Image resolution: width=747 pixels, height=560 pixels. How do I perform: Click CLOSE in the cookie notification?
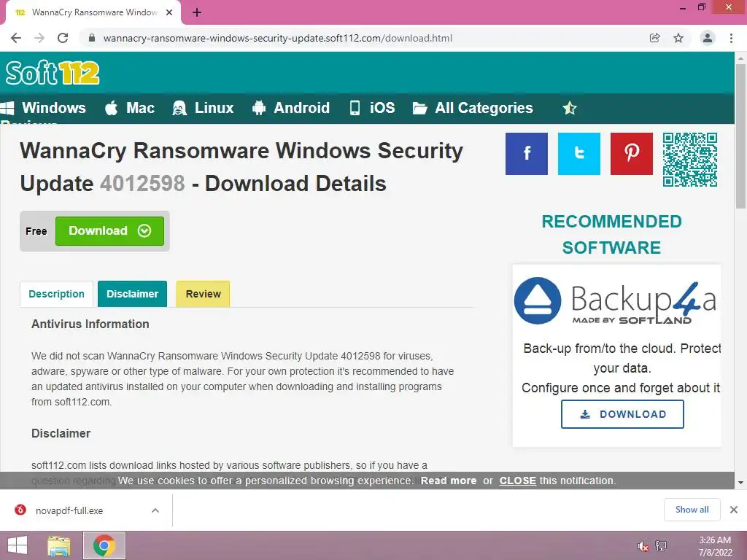517,481
